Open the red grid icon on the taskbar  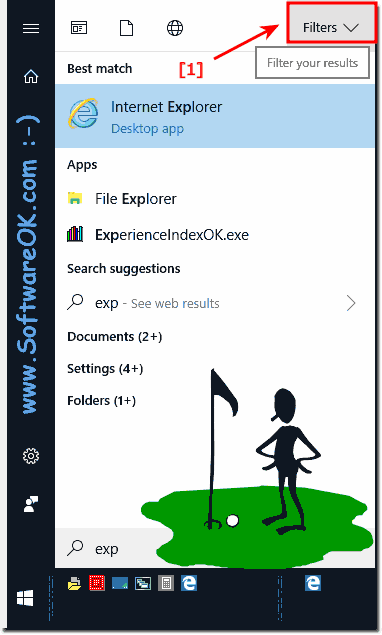coord(97,584)
